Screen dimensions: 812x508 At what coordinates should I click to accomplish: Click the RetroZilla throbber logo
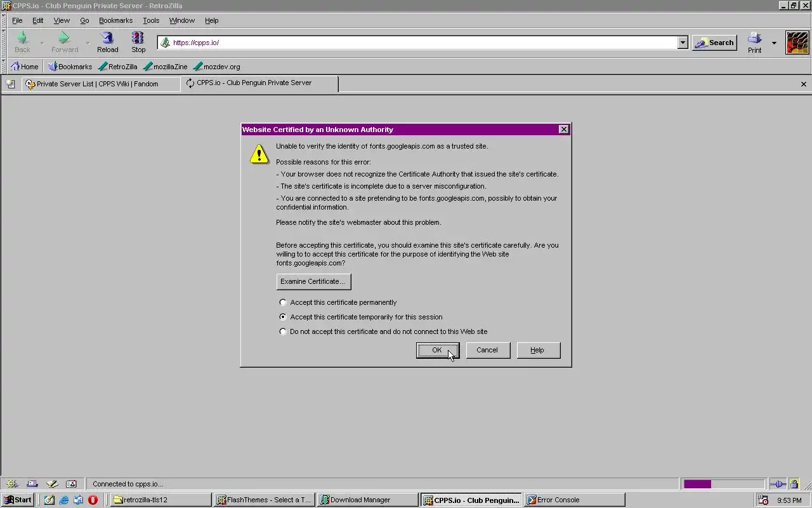pos(797,43)
